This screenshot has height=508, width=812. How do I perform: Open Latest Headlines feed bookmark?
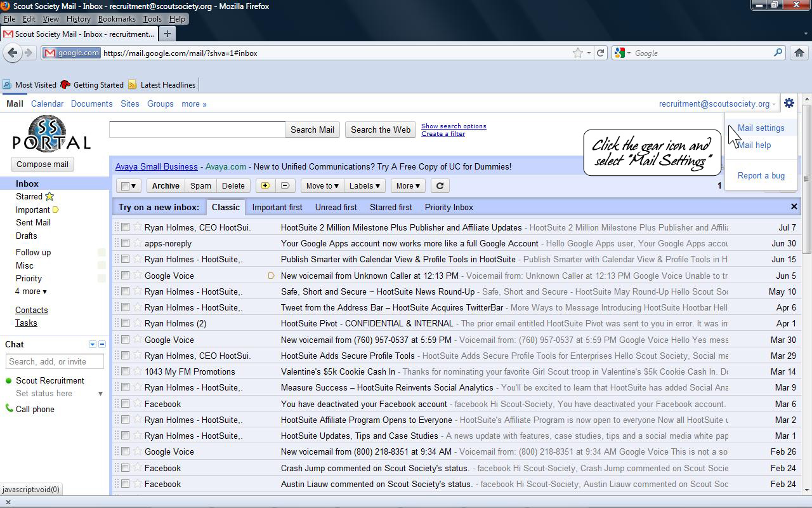click(161, 84)
